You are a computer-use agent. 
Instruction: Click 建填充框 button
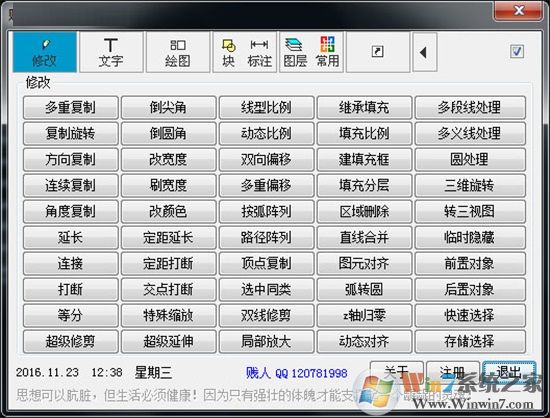point(364,159)
